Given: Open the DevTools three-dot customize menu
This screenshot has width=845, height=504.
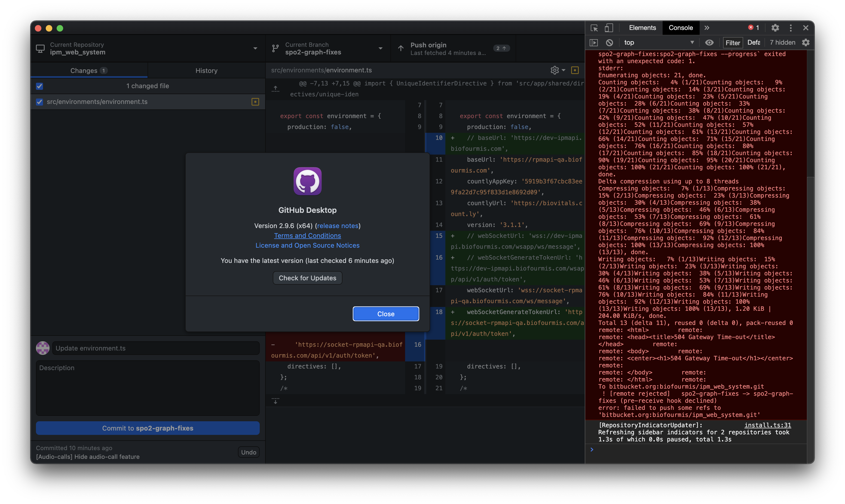Looking at the screenshot, I should tap(791, 28).
